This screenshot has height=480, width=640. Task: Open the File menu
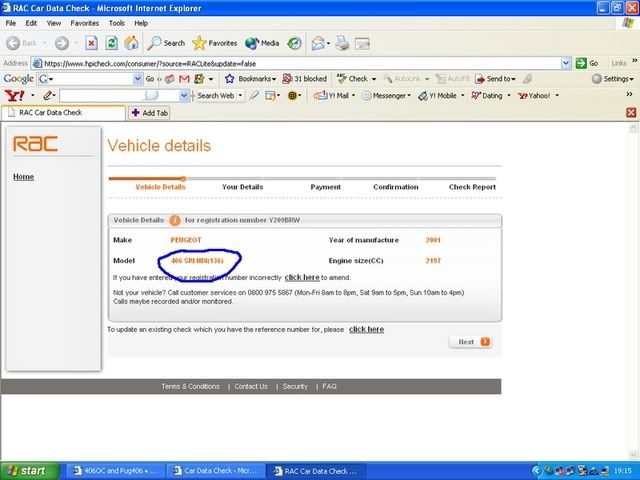(x=11, y=23)
